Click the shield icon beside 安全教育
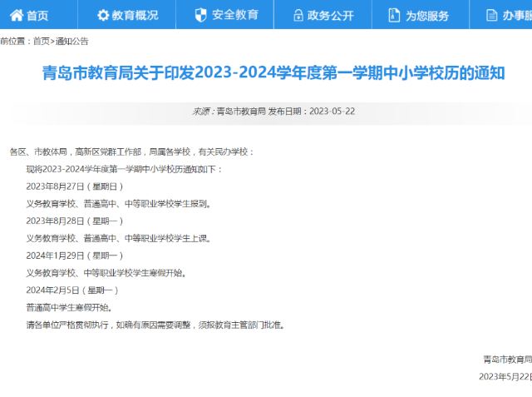The width and height of the screenshot is (532, 397). [199, 16]
